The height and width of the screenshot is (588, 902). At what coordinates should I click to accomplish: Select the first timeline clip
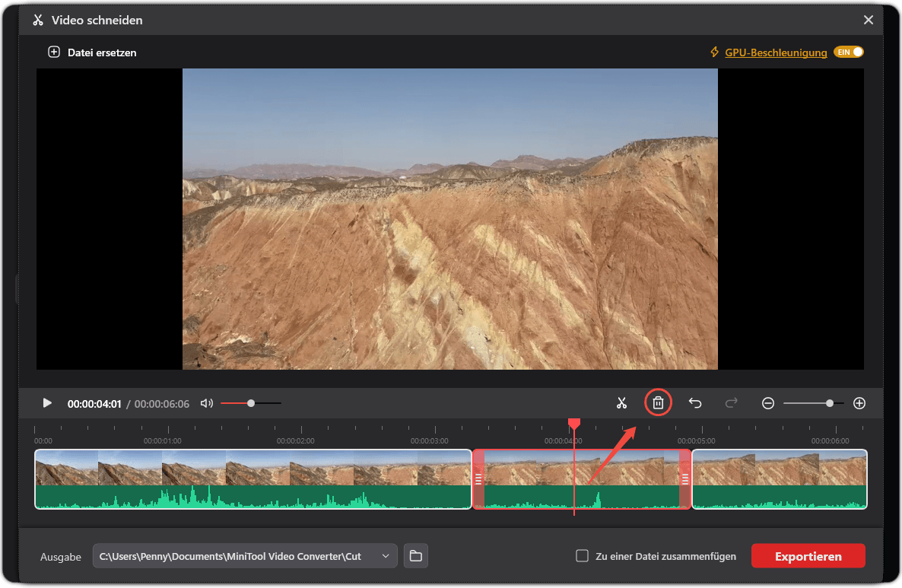pyautogui.click(x=253, y=479)
